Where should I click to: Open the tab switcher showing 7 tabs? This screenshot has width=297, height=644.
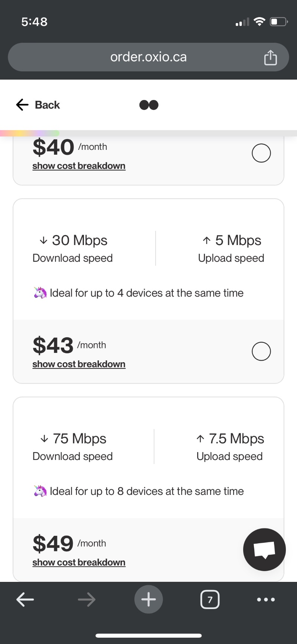(x=210, y=599)
